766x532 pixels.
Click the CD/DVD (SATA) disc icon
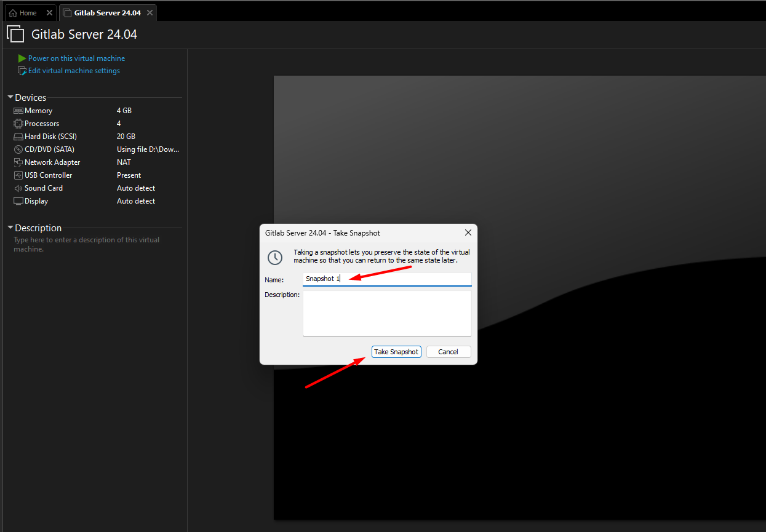pyautogui.click(x=18, y=149)
